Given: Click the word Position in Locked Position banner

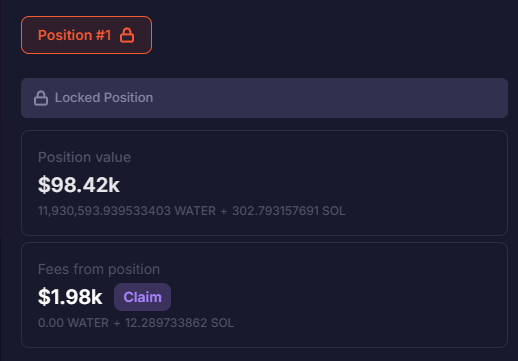Looking at the screenshot, I should (x=128, y=98).
